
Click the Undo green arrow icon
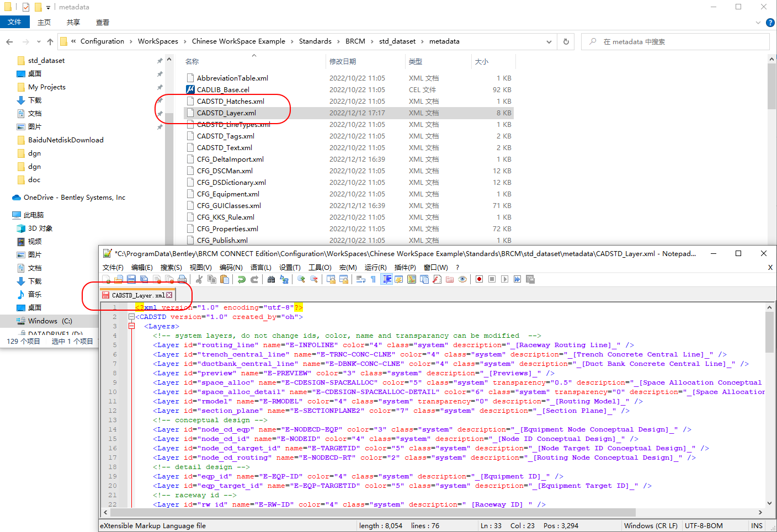coord(242,279)
